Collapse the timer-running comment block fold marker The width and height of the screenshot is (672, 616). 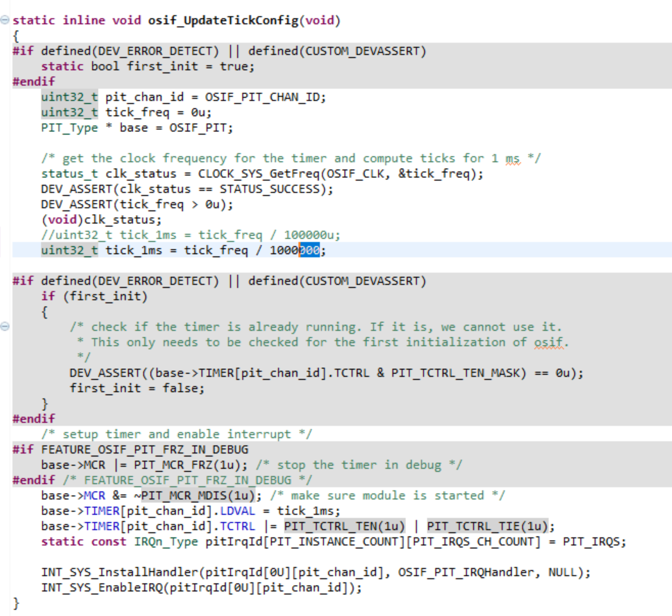[x=4, y=326]
